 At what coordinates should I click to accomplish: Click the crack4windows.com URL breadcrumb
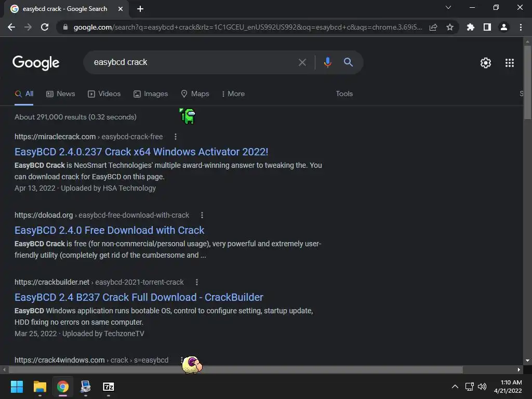(91, 360)
